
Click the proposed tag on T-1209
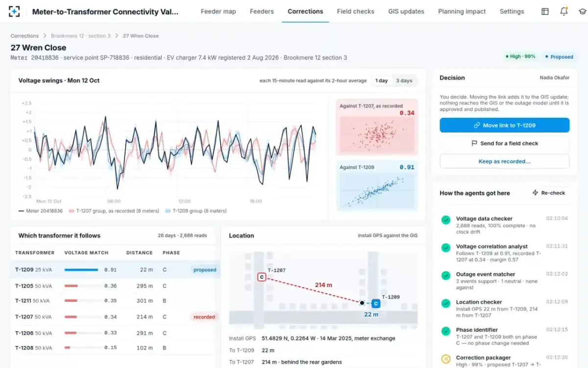tap(204, 270)
